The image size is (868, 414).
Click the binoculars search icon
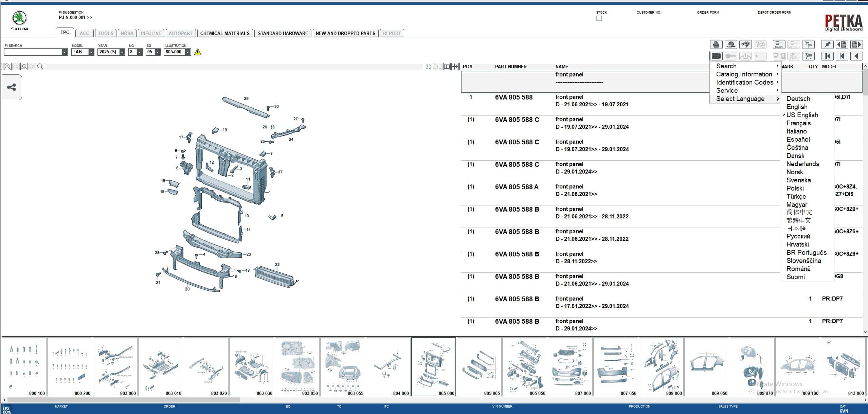[x=745, y=44]
